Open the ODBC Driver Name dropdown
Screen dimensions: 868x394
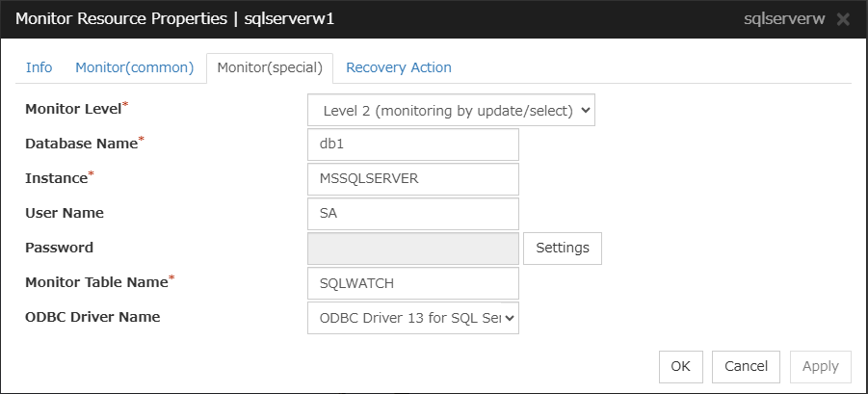click(x=412, y=317)
